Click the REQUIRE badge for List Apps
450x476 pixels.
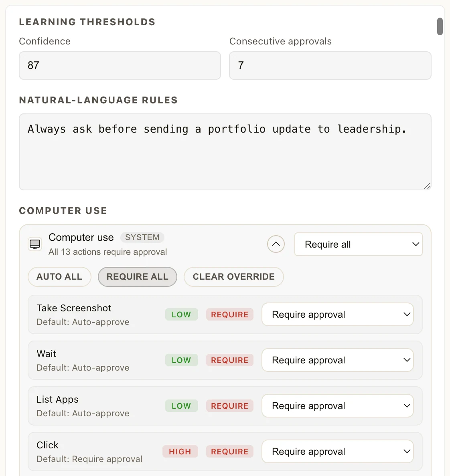coord(230,406)
